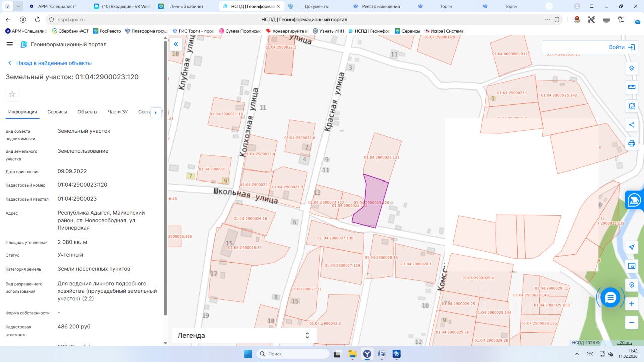Expand the Легенда panel
This screenshot has height=362, width=644.
click(x=245, y=335)
